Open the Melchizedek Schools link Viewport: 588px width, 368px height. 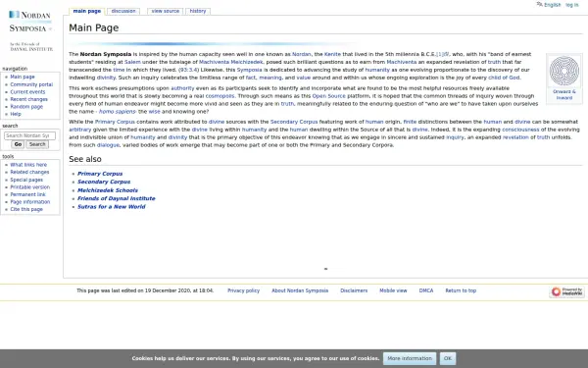108,190
